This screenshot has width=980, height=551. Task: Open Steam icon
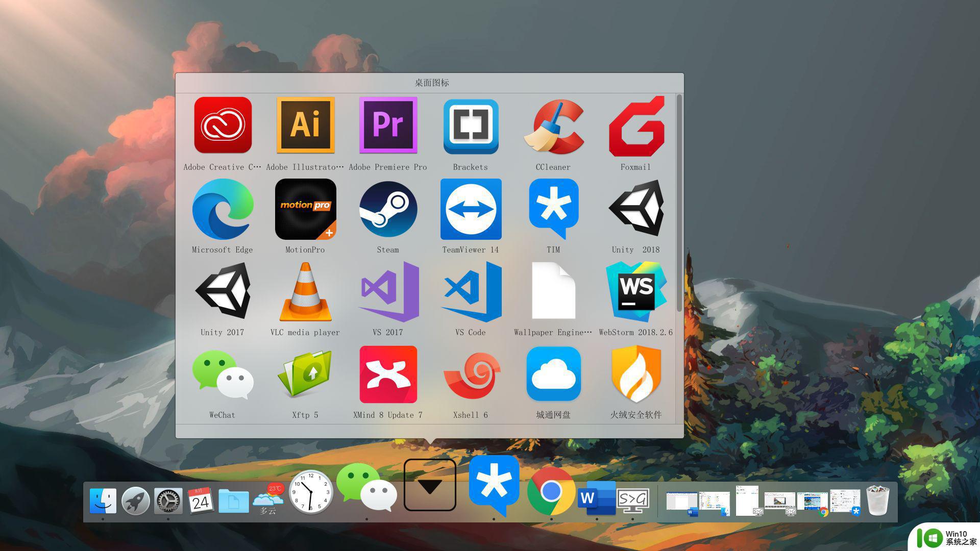(388, 209)
